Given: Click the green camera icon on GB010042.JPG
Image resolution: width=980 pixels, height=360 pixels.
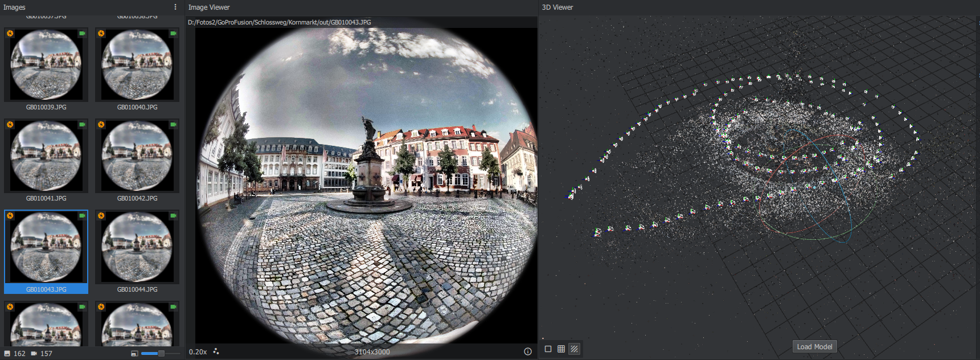Looking at the screenshot, I should (x=173, y=125).
